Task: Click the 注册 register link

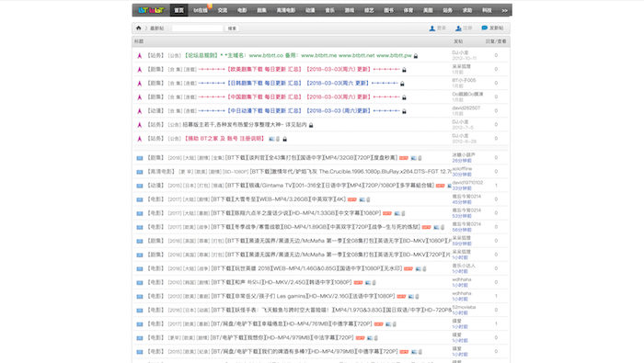Action: coord(467,28)
